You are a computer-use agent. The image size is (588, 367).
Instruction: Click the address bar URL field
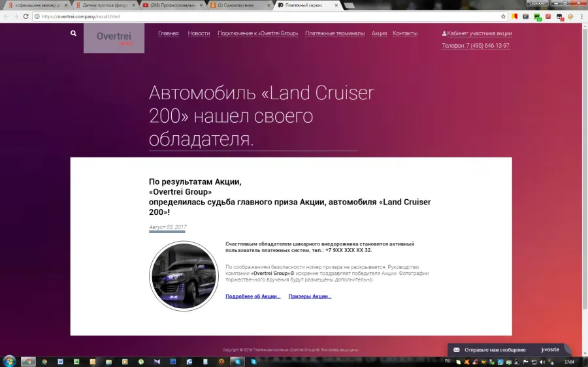269,16
